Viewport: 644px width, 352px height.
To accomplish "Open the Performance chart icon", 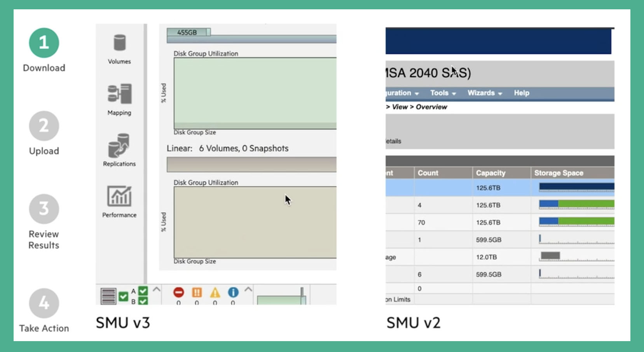I will tap(119, 196).
